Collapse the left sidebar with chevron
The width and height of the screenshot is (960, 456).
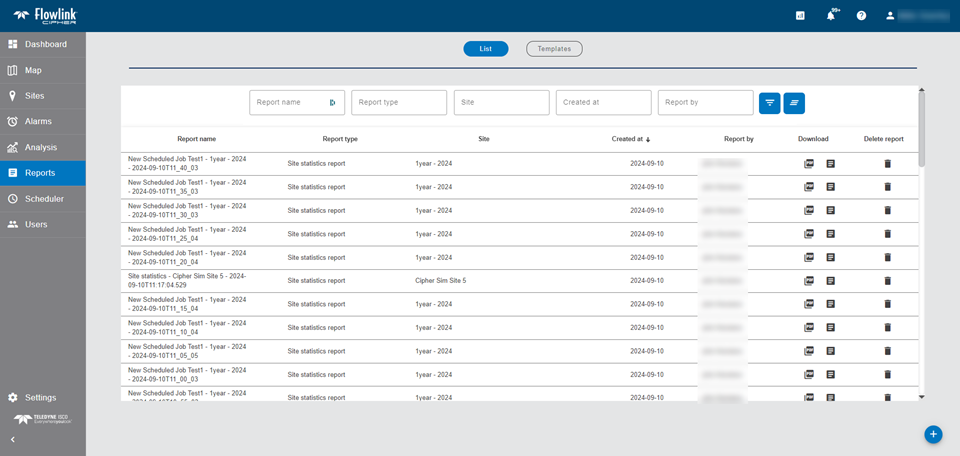(13, 440)
